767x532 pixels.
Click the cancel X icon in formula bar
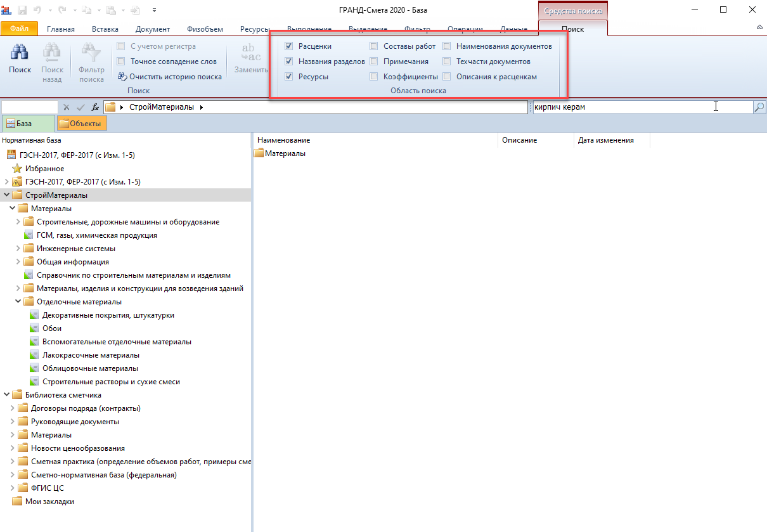click(66, 107)
